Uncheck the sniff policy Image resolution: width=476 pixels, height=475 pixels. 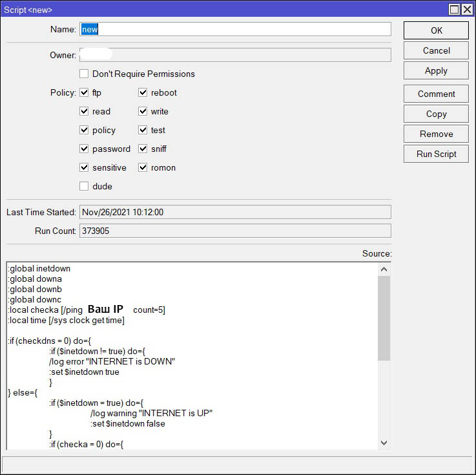143,149
